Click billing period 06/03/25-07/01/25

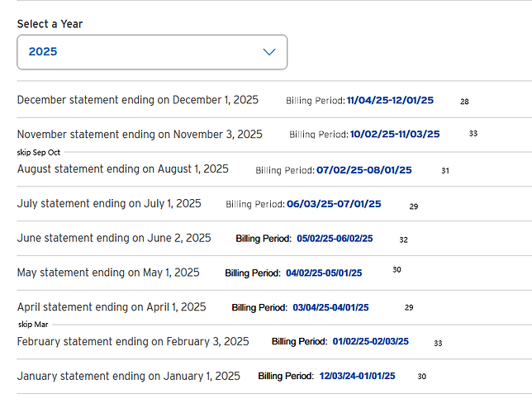pos(334,204)
